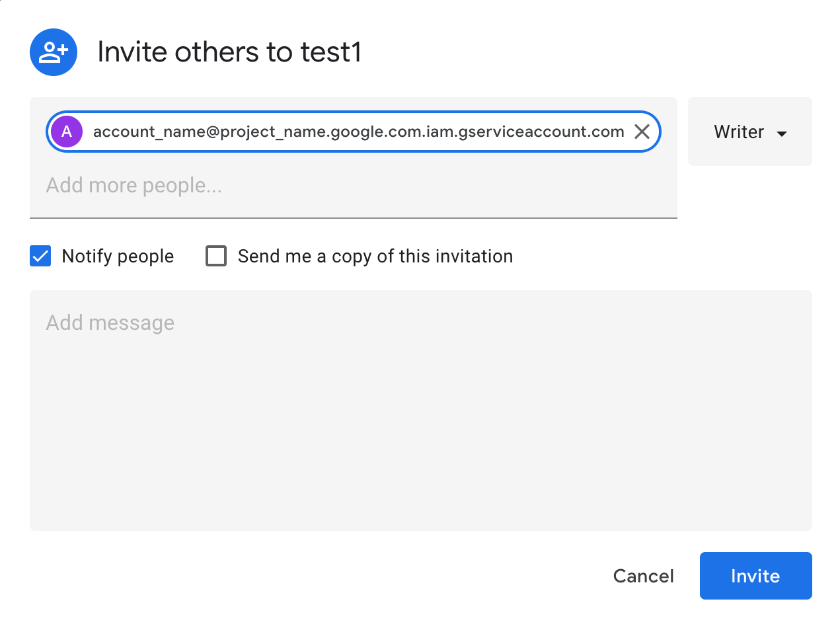
Task: Click the "Send me a copy" label text
Action: coord(375,256)
